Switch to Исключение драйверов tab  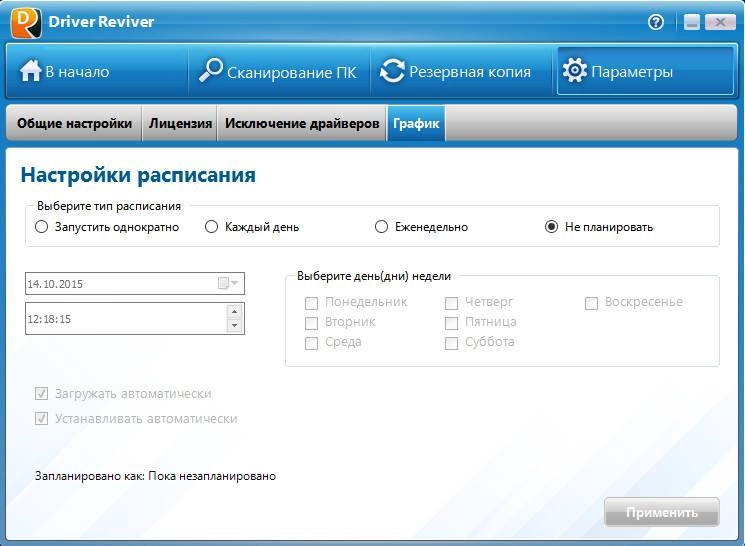pyautogui.click(x=302, y=124)
